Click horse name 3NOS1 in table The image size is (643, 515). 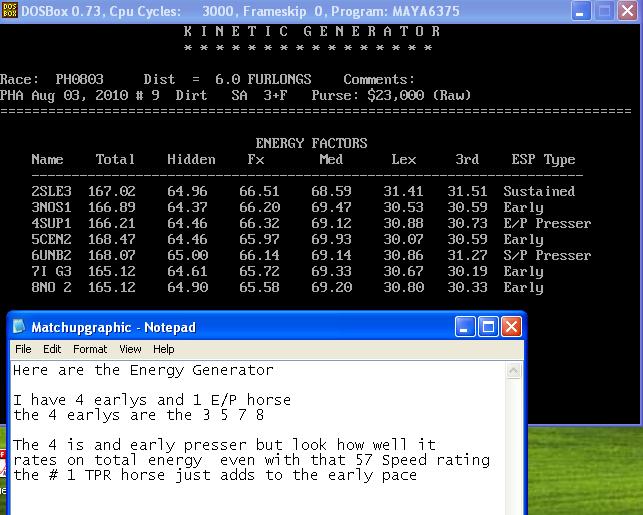click(51, 207)
